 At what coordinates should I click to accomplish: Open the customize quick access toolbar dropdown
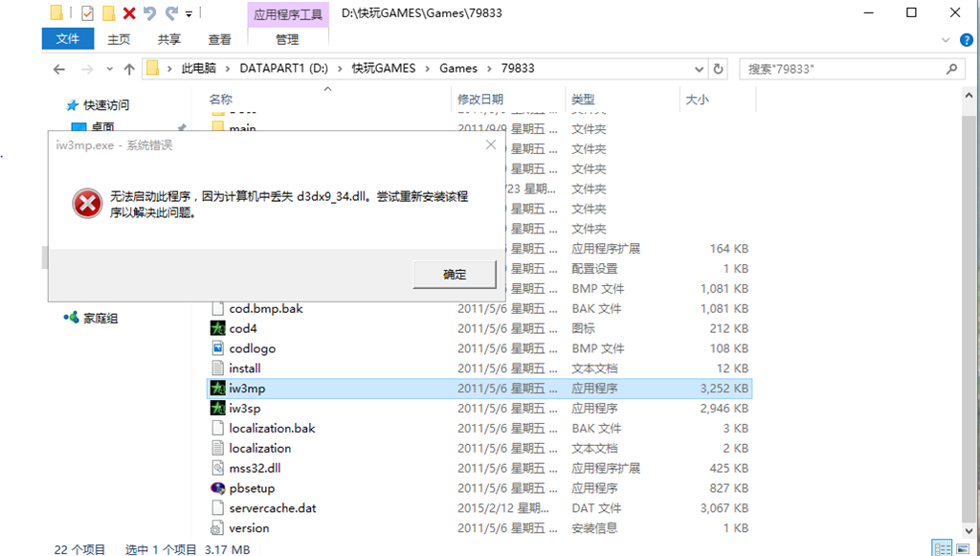click(189, 13)
